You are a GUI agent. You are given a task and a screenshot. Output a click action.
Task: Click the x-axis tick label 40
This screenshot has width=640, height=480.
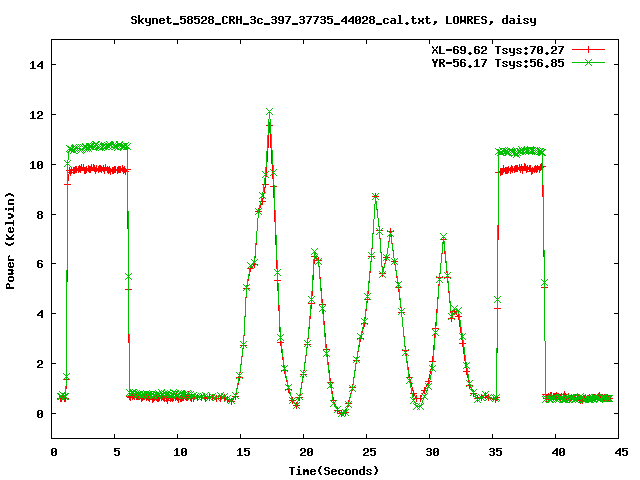tap(559, 452)
